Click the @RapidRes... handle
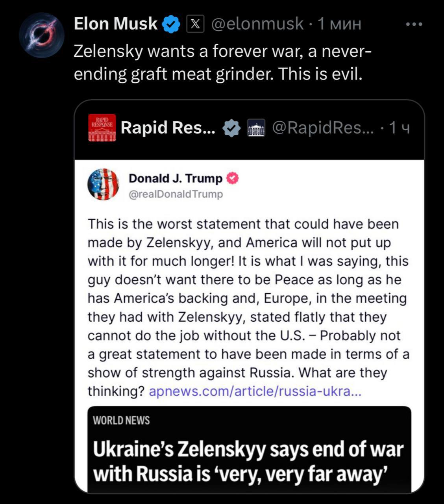 [323, 128]
